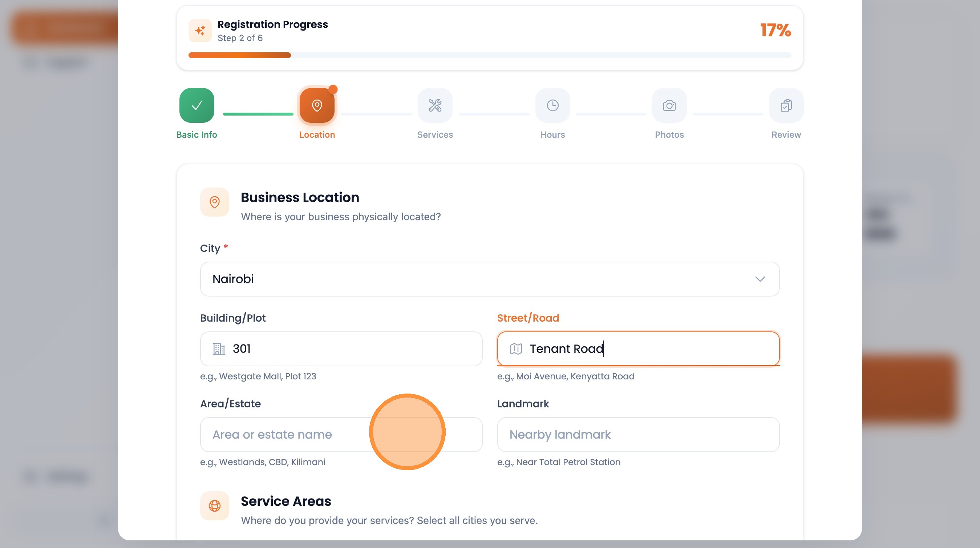Expand the City list via chevron arrow

760,279
